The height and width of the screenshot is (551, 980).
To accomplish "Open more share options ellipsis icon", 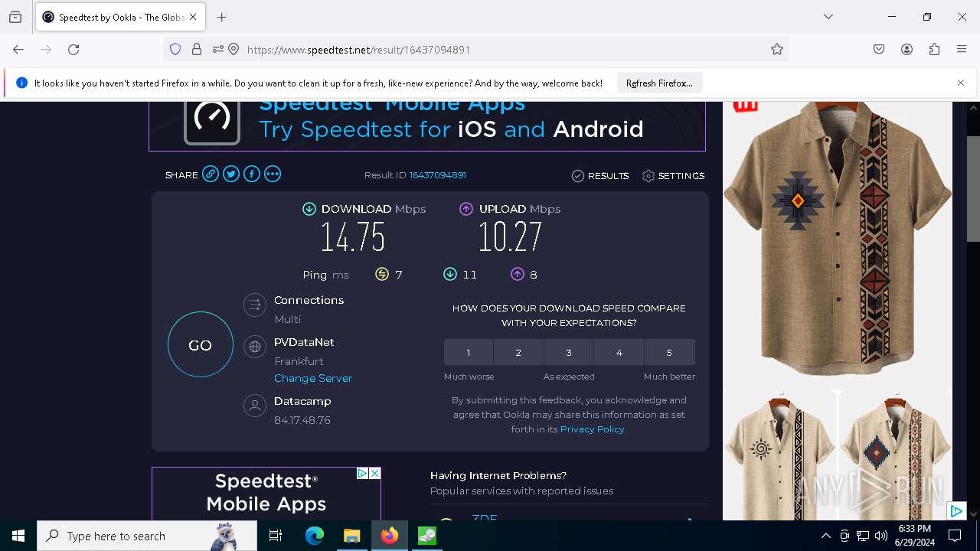I will point(273,174).
